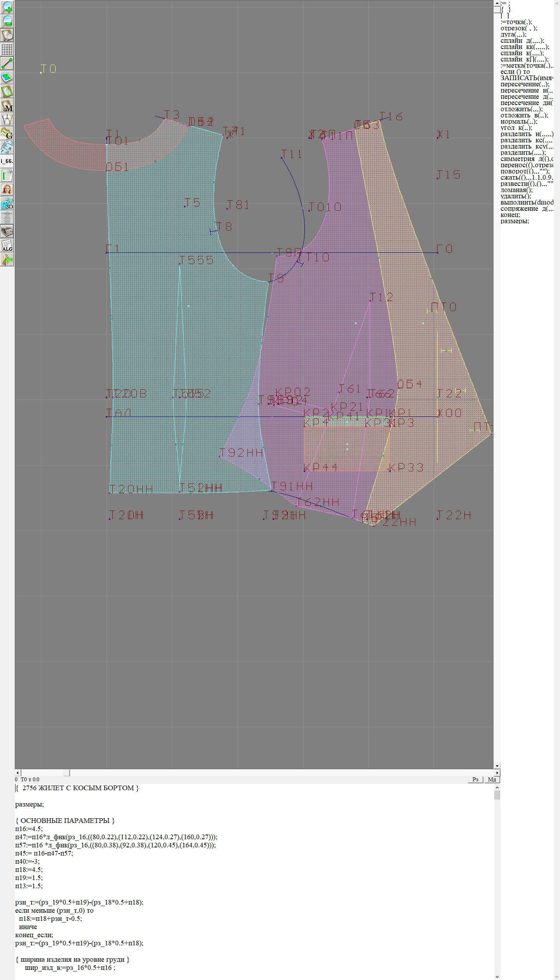Click the i_66. label button

click(x=7, y=161)
